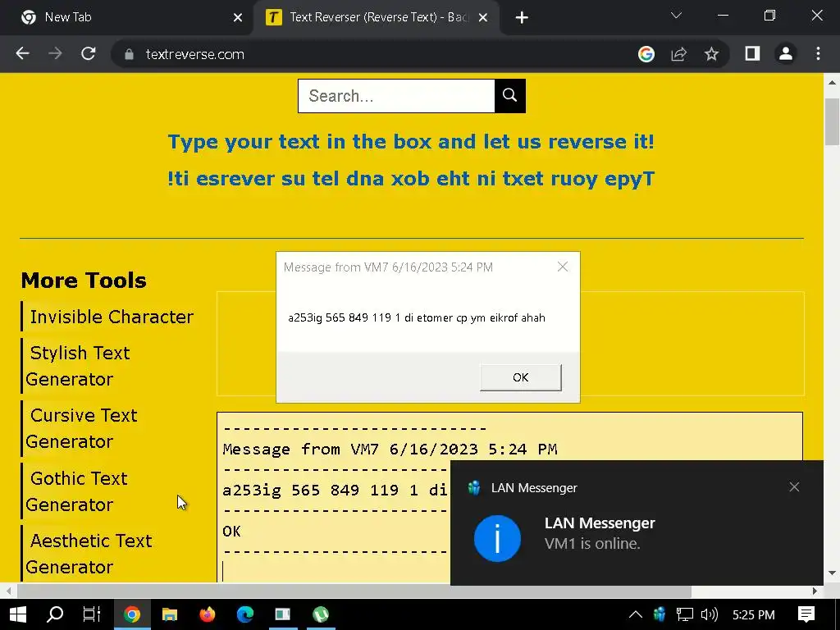Click the padlock site info icon

point(129,54)
